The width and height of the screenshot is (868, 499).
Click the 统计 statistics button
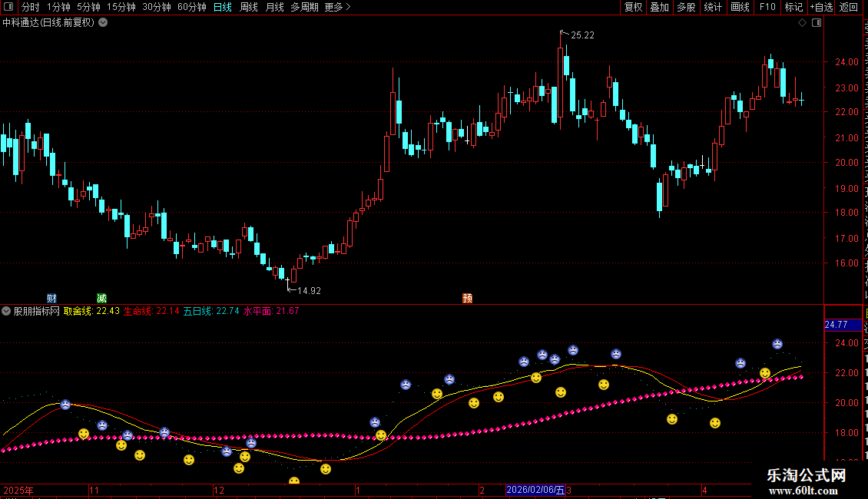(712, 7)
